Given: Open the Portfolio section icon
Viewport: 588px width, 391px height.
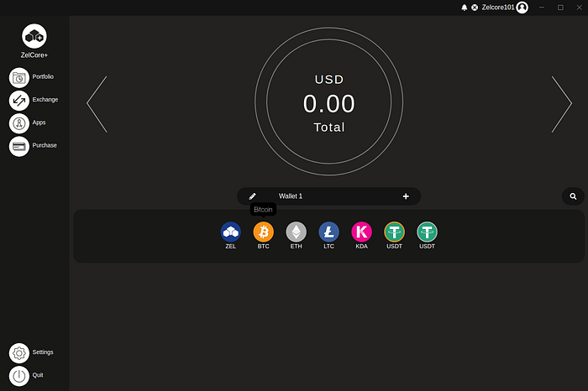Looking at the screenshot, I should click(x=19, y=77).
